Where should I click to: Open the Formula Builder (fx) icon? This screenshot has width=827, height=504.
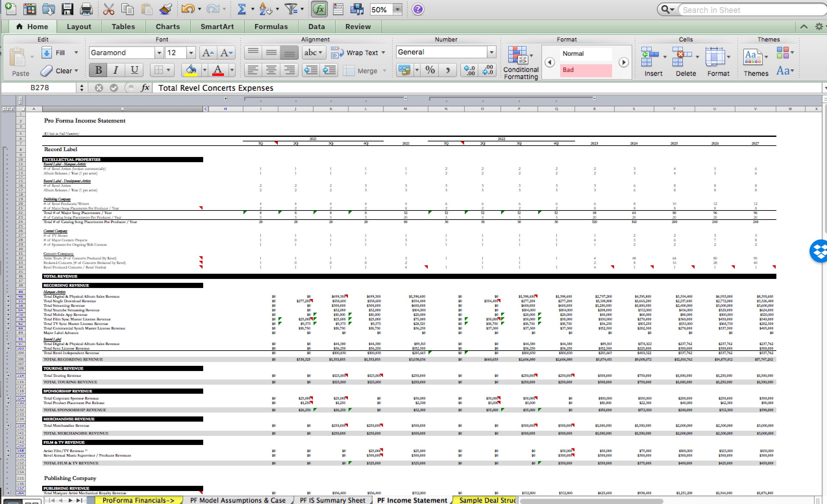pos(319,9)
